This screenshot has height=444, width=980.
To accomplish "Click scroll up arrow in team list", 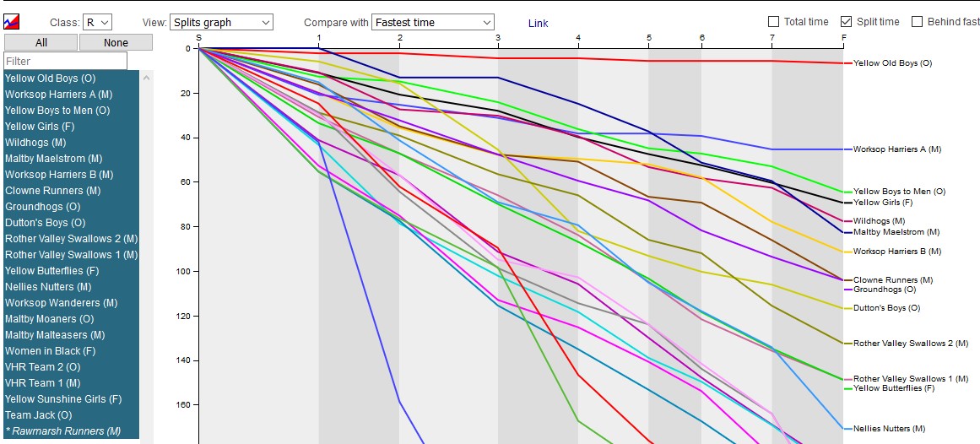I will point(147,78).
